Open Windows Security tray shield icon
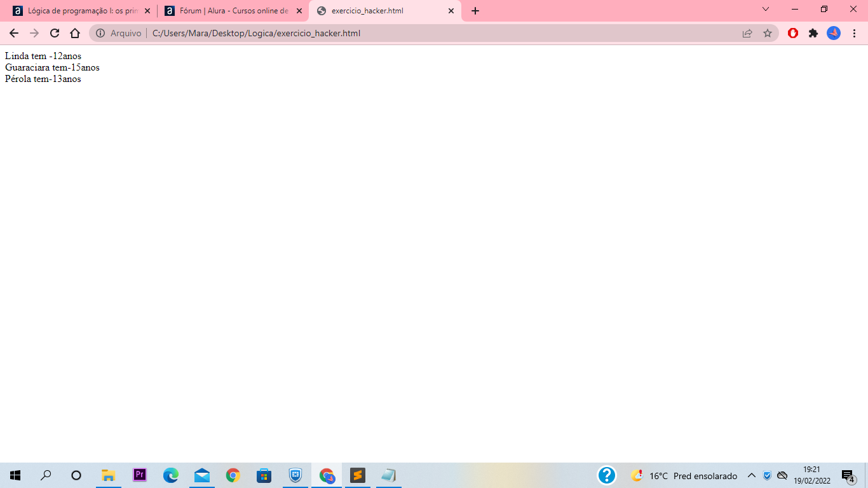Viewport: 868px width, 488px height. [767, 475]
